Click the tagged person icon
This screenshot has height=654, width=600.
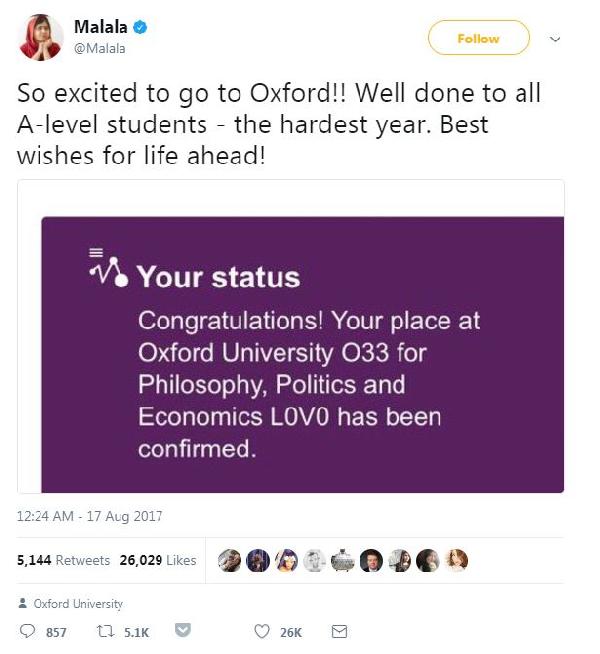point(23,603)
